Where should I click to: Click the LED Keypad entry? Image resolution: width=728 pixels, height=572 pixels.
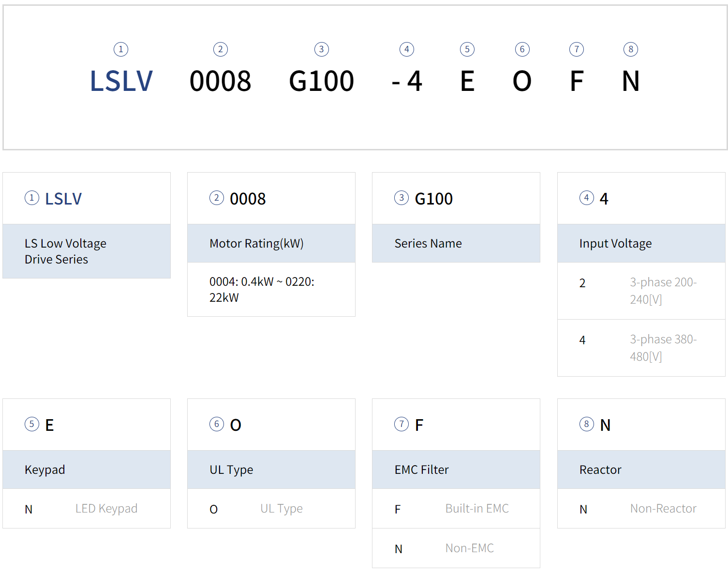[106, 509]
